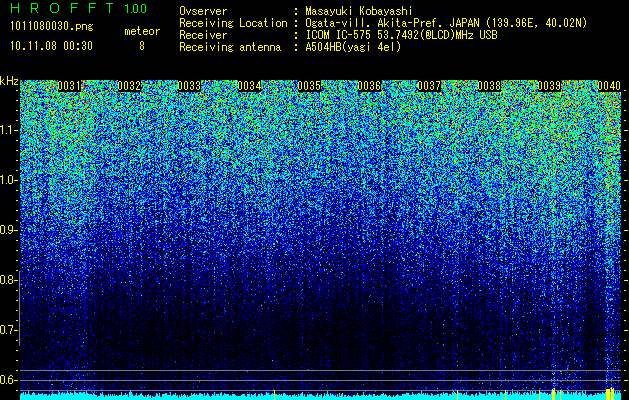Click the meteor count label

point(142,31)
